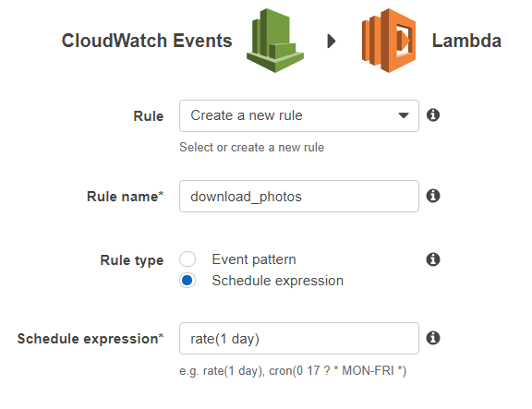Click the info icon beside Rule dropdown

[433, 115]
